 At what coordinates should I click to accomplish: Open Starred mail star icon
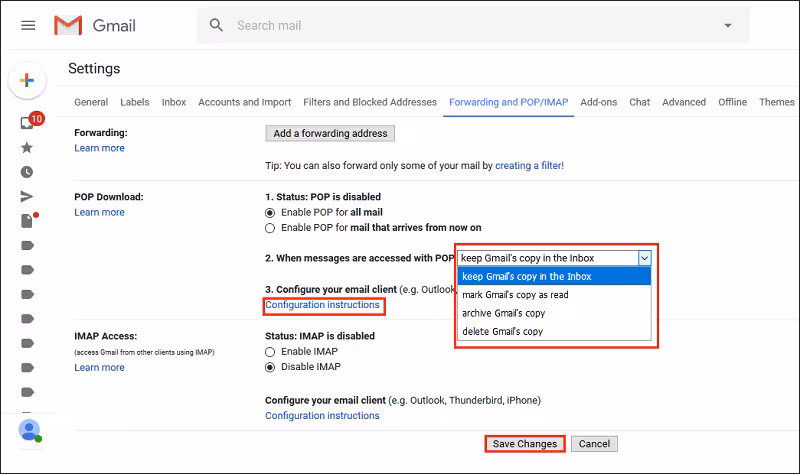click(27, 147)
